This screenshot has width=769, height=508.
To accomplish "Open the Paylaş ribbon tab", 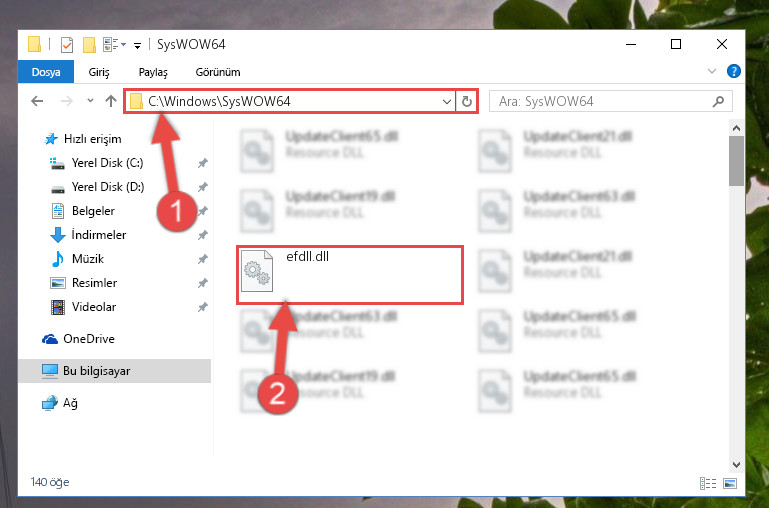I will click(x=153, y=72).
